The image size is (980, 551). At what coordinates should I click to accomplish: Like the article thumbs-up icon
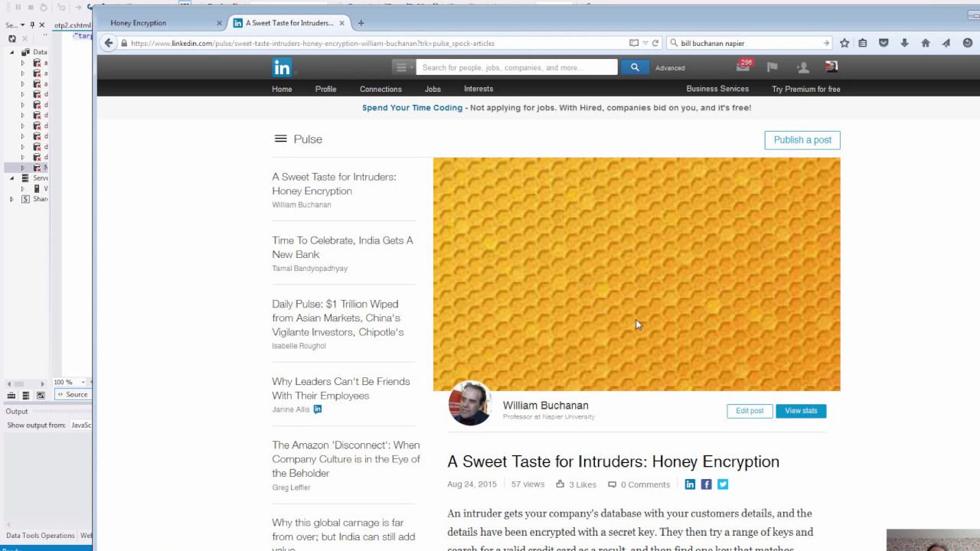click(560, 484)
